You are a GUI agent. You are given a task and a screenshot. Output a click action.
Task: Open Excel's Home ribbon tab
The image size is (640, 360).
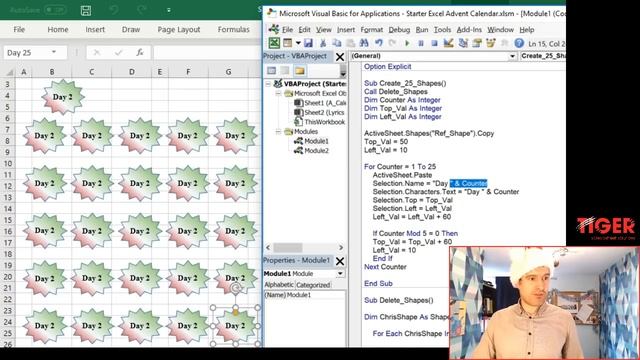point(58,29)
